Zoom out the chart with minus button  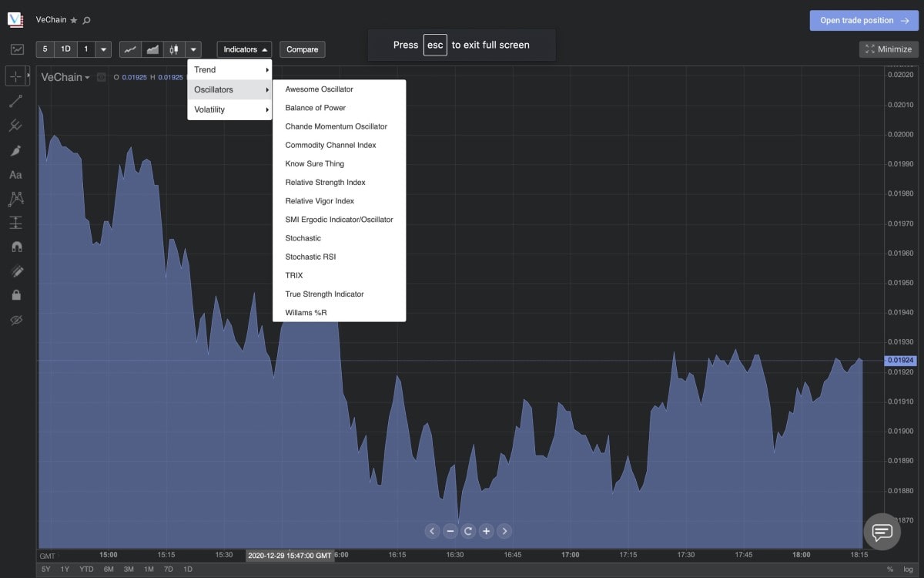[x=450, y=531]
